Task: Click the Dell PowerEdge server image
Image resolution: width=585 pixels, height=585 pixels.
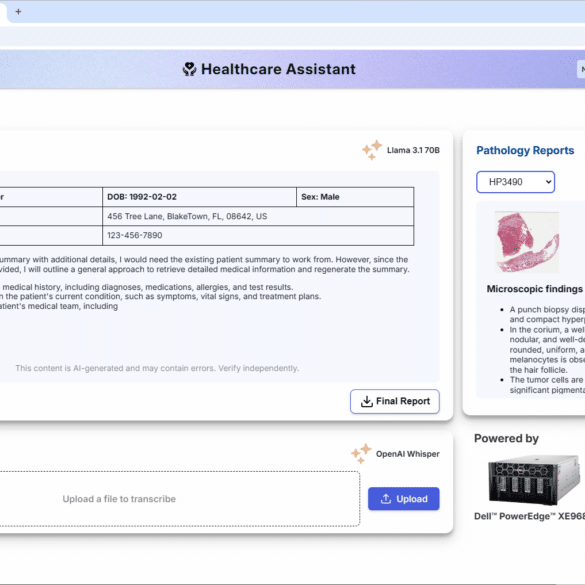Action: (534, 479)
